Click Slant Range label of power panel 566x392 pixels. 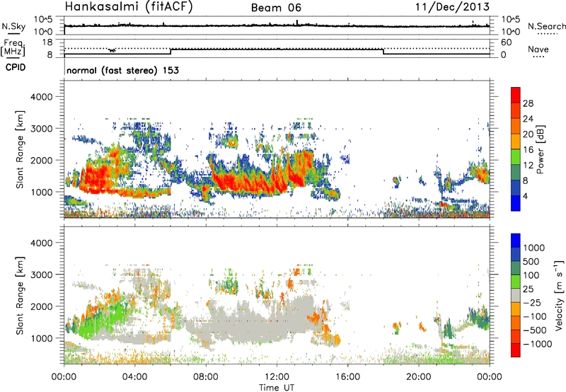[x=20, y=149]
